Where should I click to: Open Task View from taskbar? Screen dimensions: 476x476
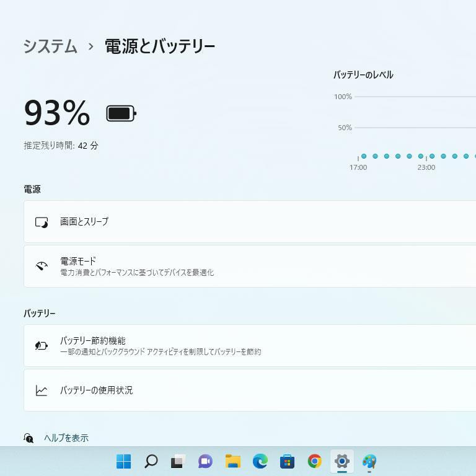(178, 461)
